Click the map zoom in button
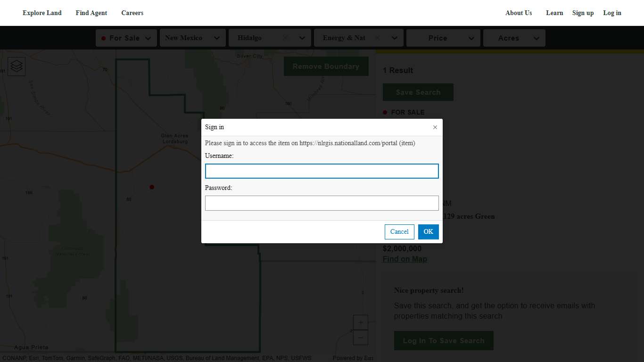Screen dimensions: 644x362 pyautogui.click(x=360, y=323)
